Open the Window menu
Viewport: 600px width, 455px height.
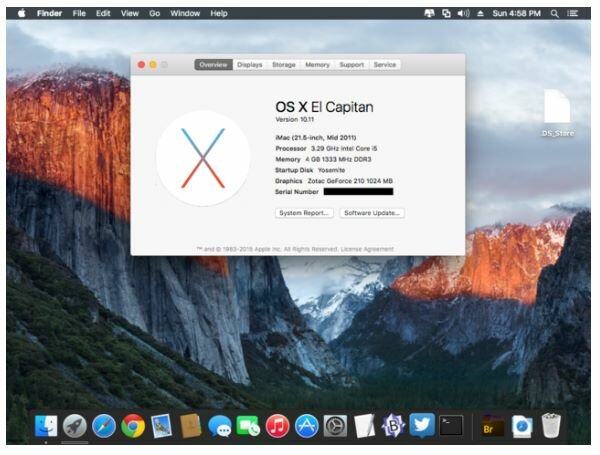click(185, 13)
